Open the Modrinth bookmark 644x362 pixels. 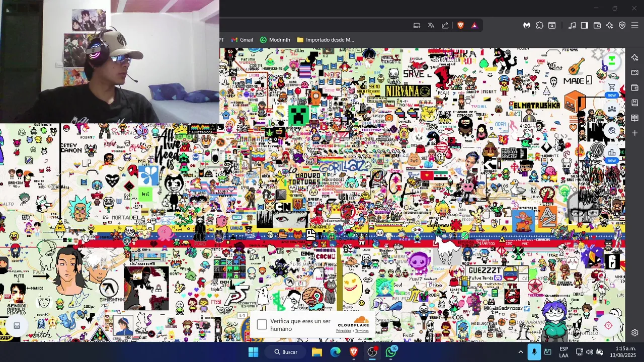(275, 40)
